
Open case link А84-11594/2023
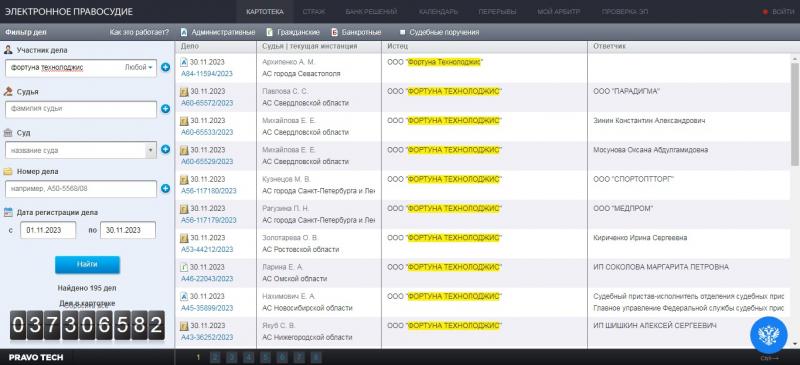coord(207,74)
